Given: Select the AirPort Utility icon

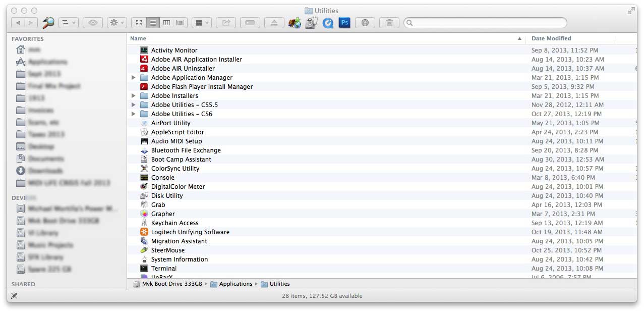Looking at the screenshot, I should tap(144, 123).
